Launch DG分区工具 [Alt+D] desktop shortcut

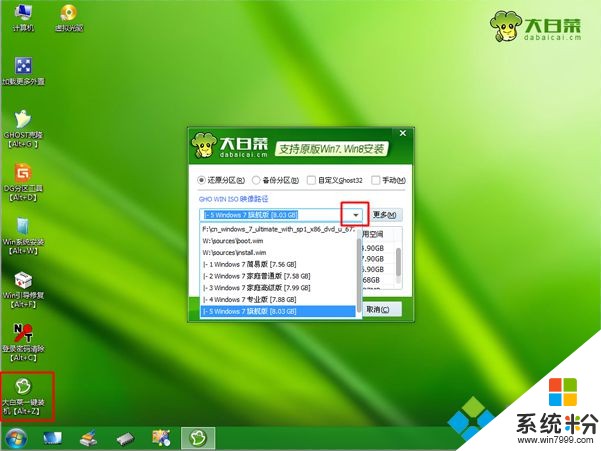[x=23, y=182]
